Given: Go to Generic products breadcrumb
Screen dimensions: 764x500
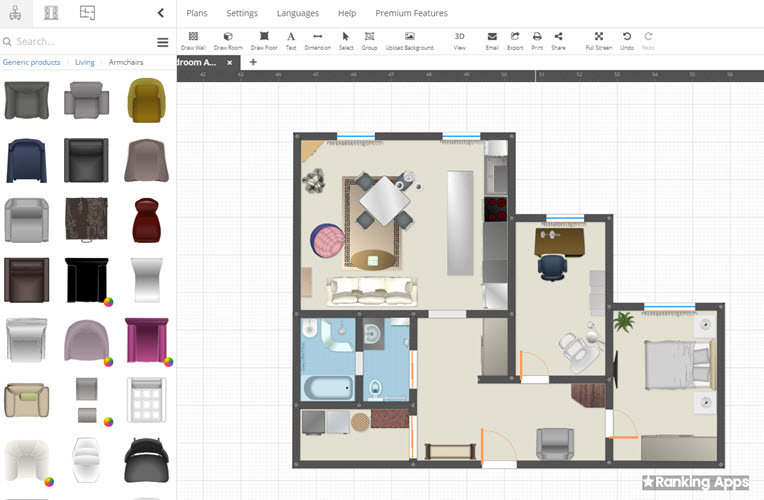Looking at the screenshot, I should pyautogui.click(x=31, y=62).
